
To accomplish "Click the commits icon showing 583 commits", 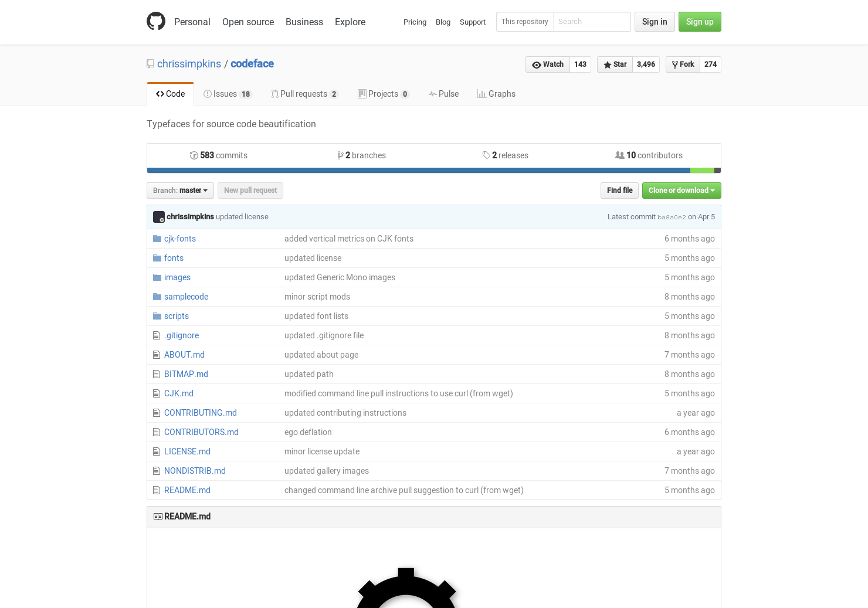I will [194, 155].
